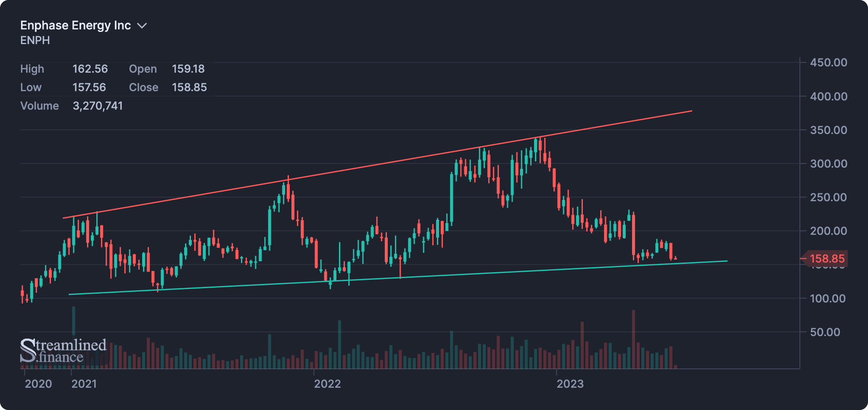The image size is (868, 410).
Task: Click the Enphase Energy Inc title
Action: pyautogui.click(x=76, y=25)
